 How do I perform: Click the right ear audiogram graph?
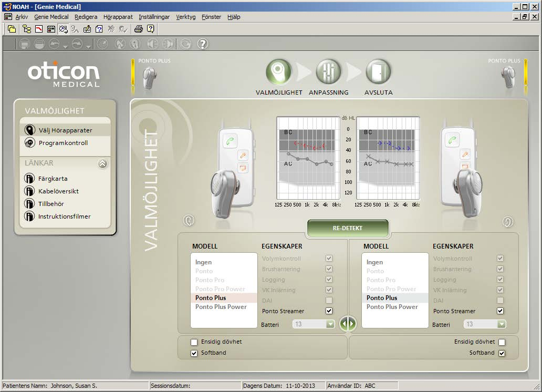[388, 158]
